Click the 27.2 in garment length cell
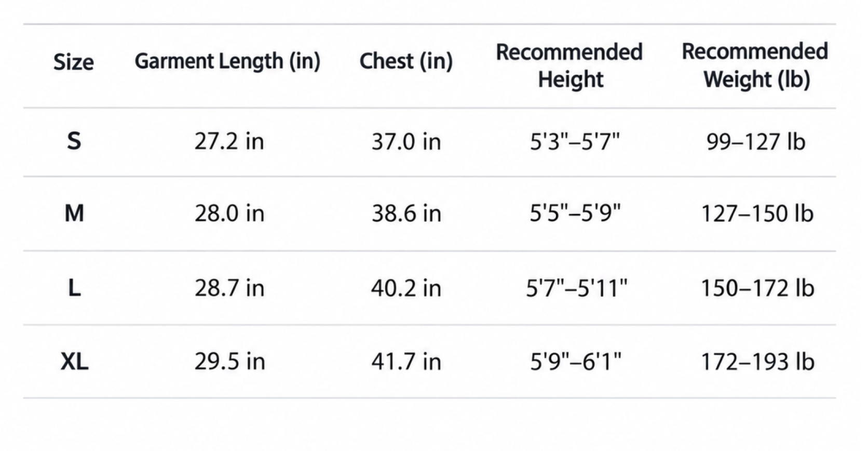 click(x=229, y=141)
